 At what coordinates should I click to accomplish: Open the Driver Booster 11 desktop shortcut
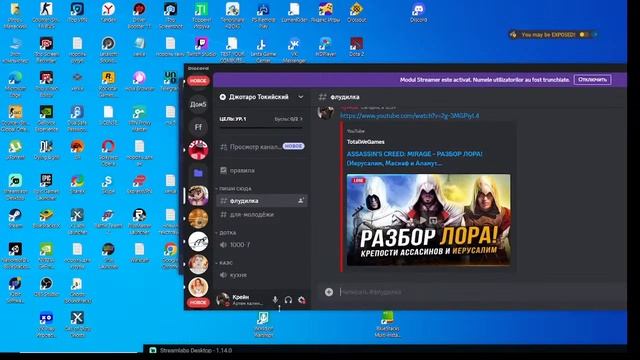pyautogui.click(x=139, y=15)
